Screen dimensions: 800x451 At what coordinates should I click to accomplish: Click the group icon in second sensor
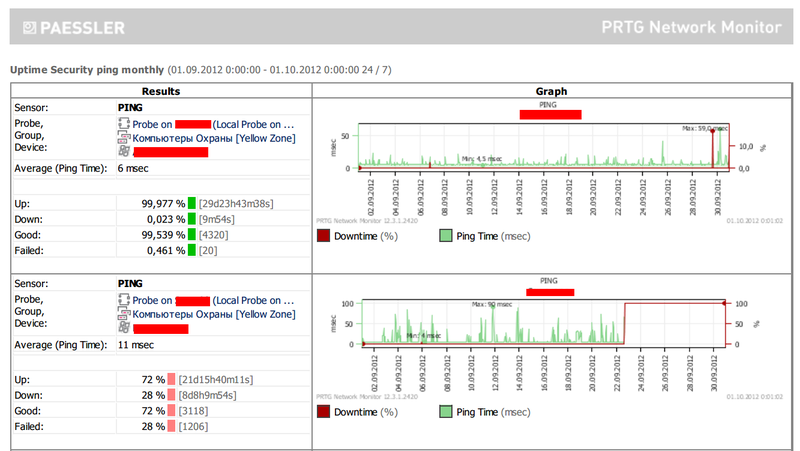click(x=123, y=313)
